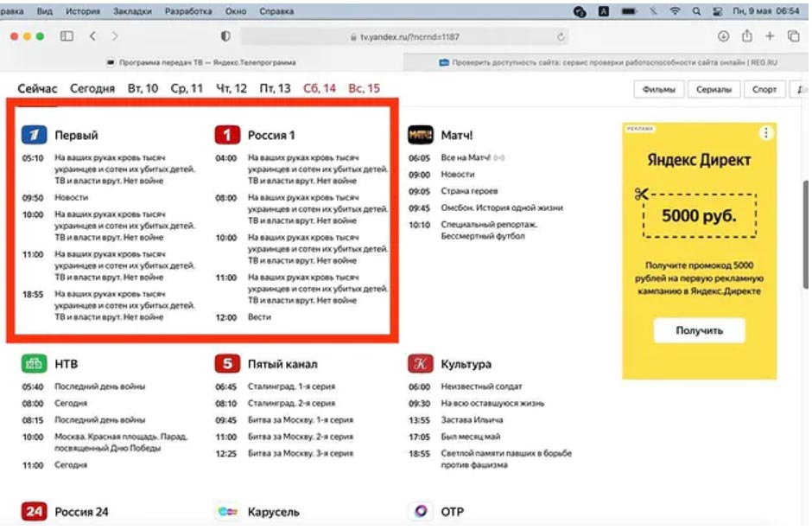Select the Чт, 12 day tab
The width and height of the screenshot is (812, 530).
tap(232, 88)
